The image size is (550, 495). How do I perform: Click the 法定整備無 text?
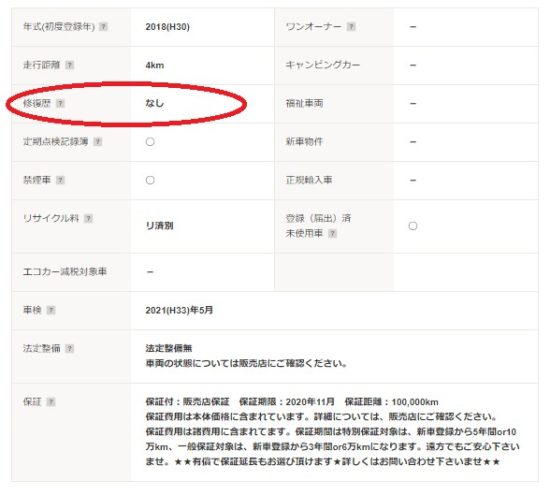(169, 348)
